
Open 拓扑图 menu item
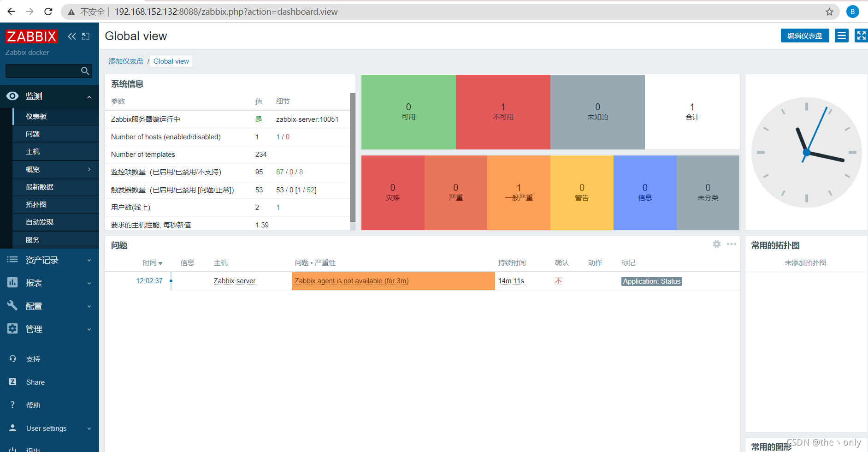[x=56, y=204]
